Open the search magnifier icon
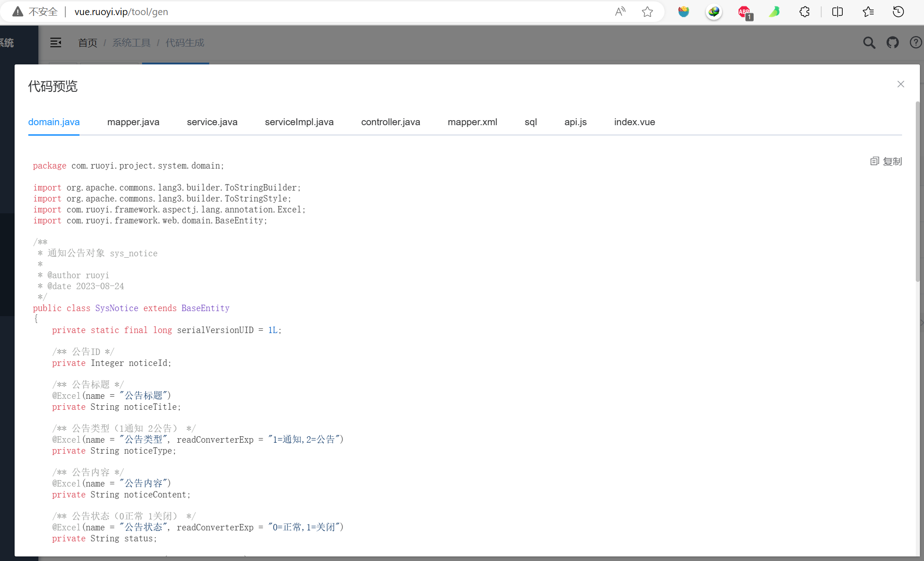The image size is (924, 561). pyautogui.click(x=869, y=42)
